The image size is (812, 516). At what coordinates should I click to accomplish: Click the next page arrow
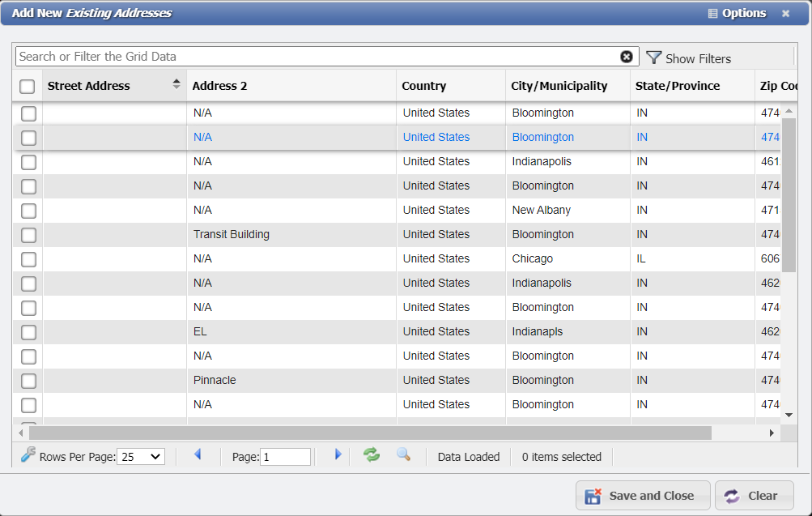(x=338, y=455)
